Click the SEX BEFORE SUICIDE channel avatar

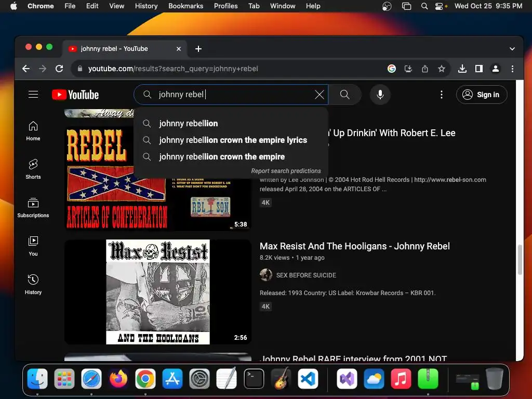point(266,275)
